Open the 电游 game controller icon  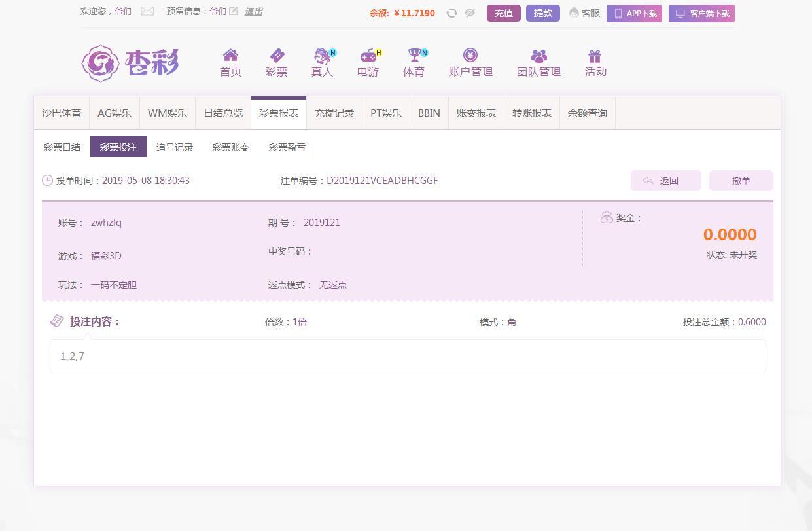point(368,56)
